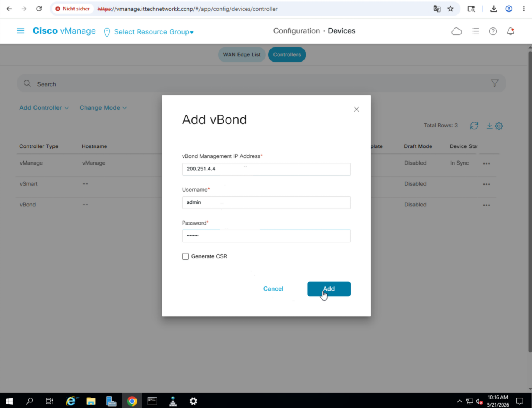Open browser downloads icon
This screenshot has width=532, height=408.
tap(494, 9)
